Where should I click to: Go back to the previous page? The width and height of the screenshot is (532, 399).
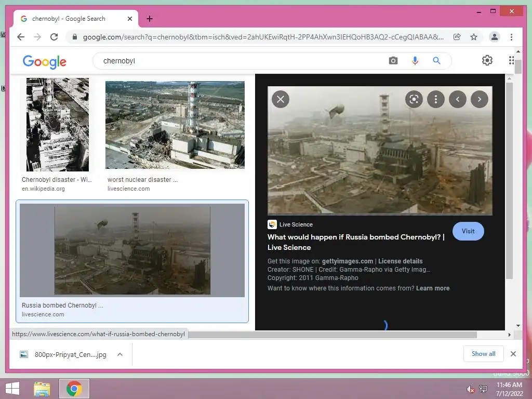pos(21,37)
